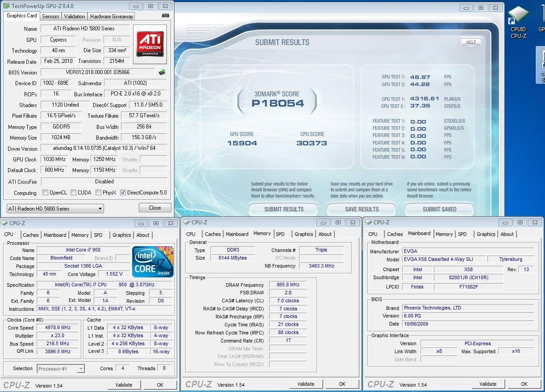Viewport: 545px width, 392px height.
Task: Open the Processor #1 selection dropdown
Action: [61, 369]
